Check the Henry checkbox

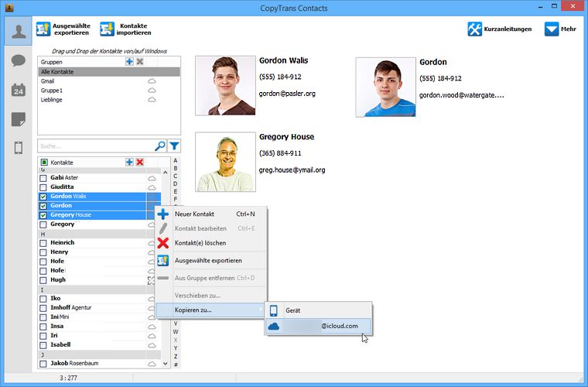click(x=43, y=252)
